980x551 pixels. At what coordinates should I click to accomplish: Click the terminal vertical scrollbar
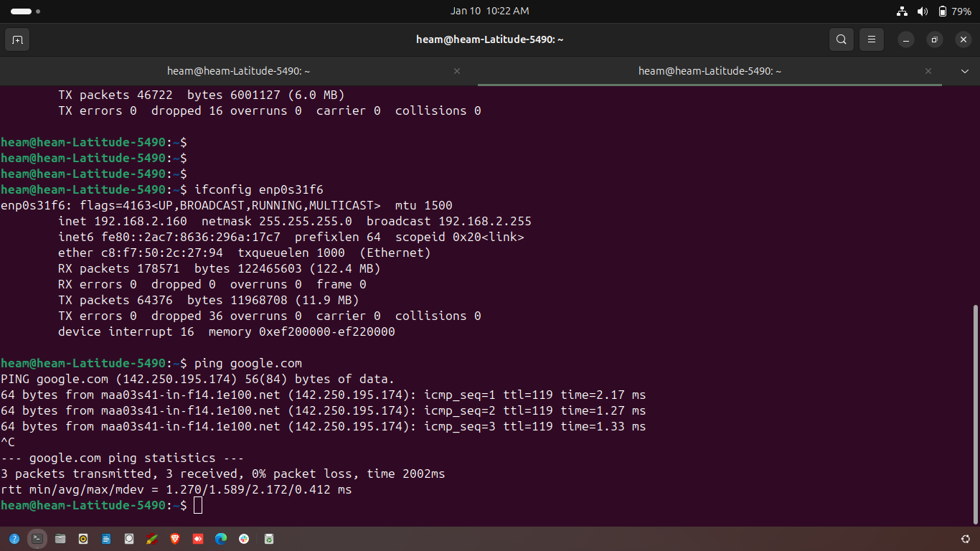[974, 415]
